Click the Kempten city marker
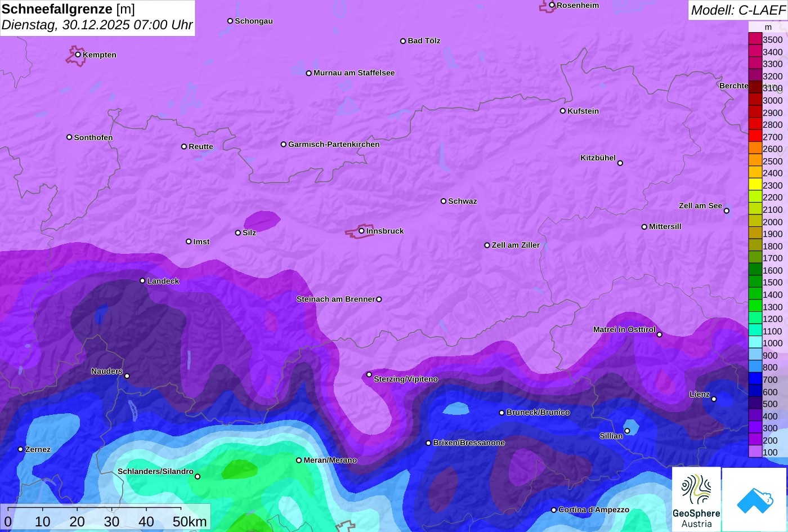The width and height of the screenshot is (788, 532). click(x=78, y=55)
